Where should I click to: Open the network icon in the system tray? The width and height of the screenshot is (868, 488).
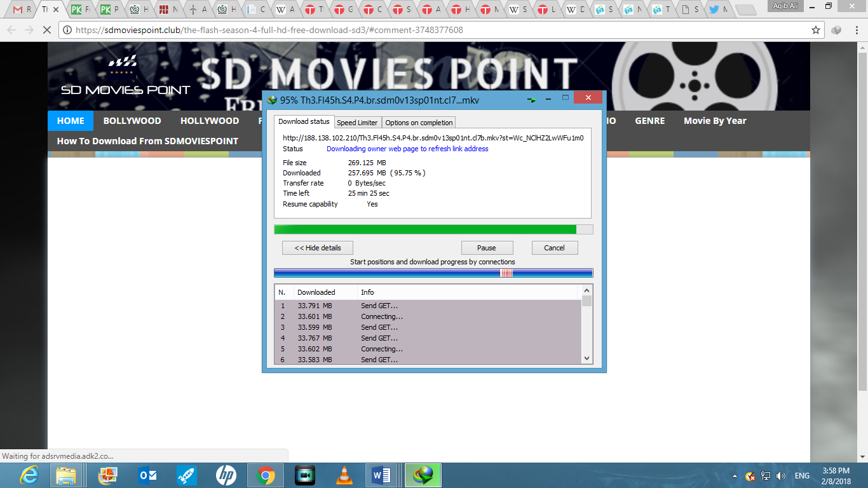point(766,476)
